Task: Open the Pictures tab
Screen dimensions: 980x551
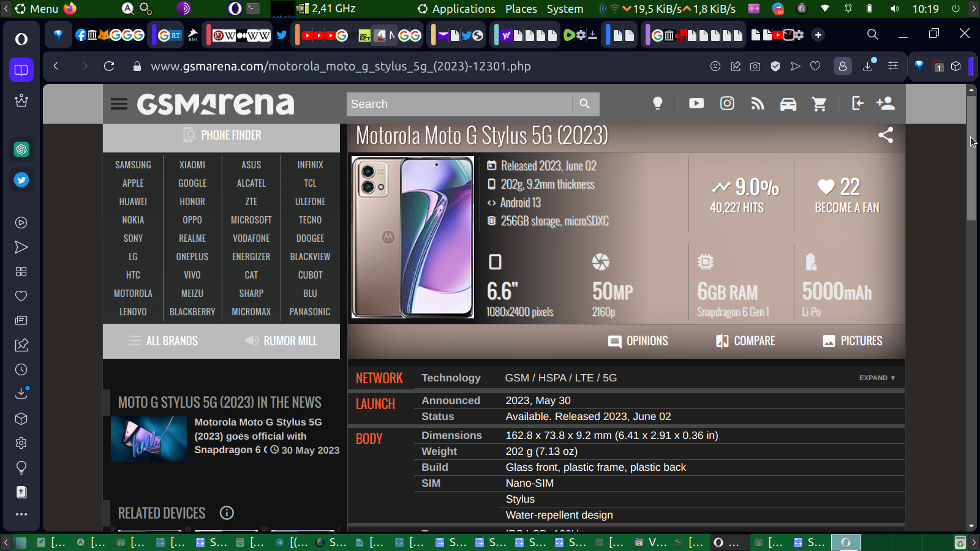Action: pyautogui.click(x=853, y=341)
